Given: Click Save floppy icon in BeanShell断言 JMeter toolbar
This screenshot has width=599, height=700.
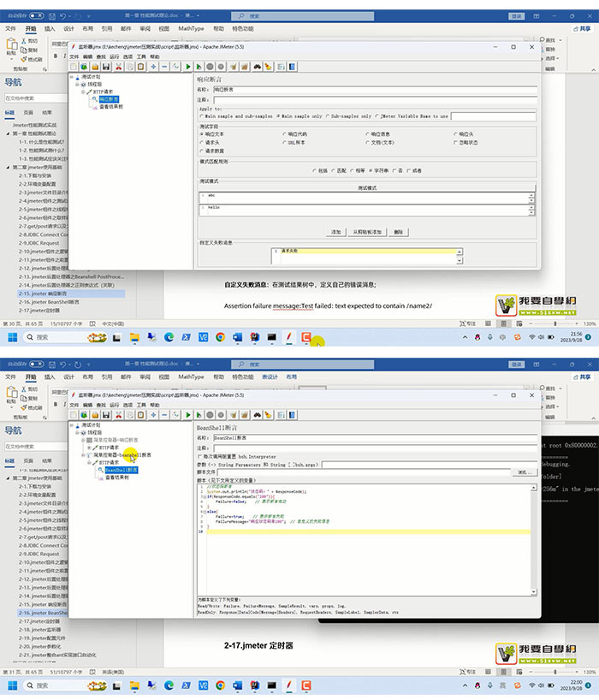Looking at the screenshot, I should pyautogui.click(x=106, y=415).
